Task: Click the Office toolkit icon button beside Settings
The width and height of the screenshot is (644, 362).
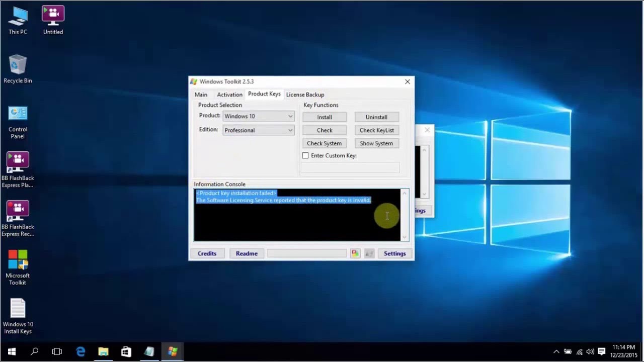Action: (x=355, y=253)
